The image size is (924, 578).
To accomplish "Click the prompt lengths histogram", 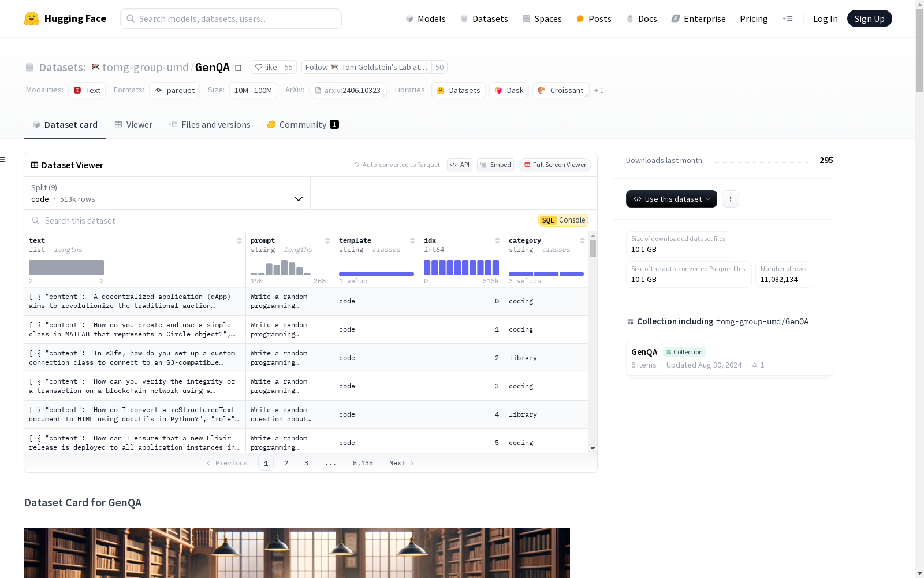I will (288, 267).
